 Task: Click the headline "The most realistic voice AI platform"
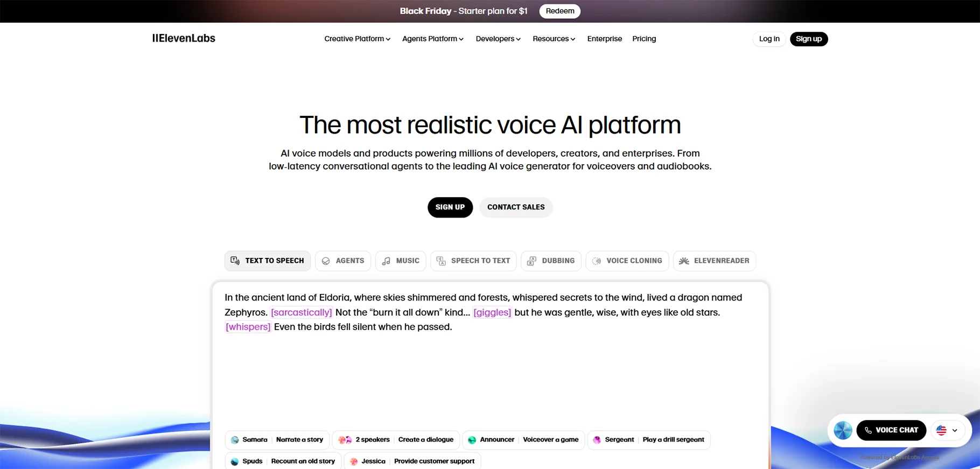pos(490,125)
